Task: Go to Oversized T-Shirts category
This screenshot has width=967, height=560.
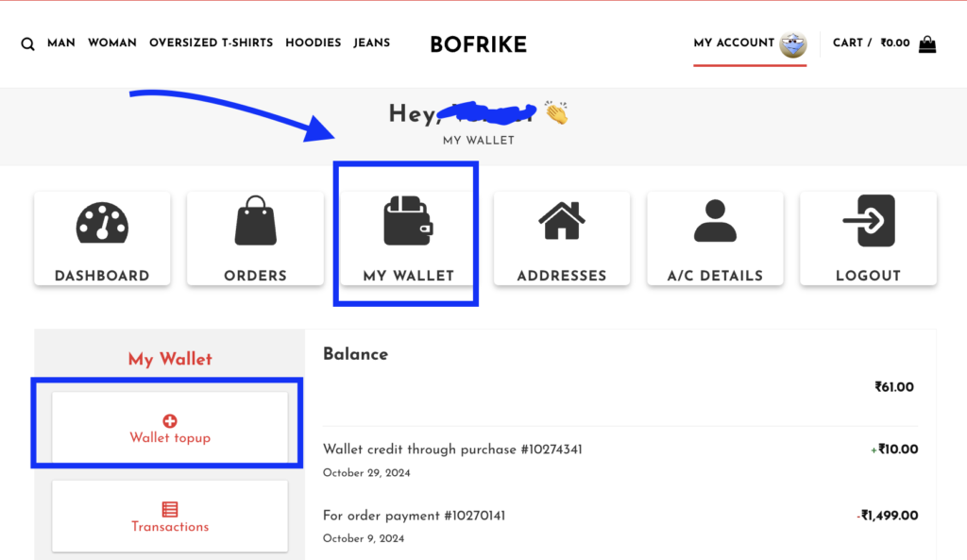Action: coord(211,43)
